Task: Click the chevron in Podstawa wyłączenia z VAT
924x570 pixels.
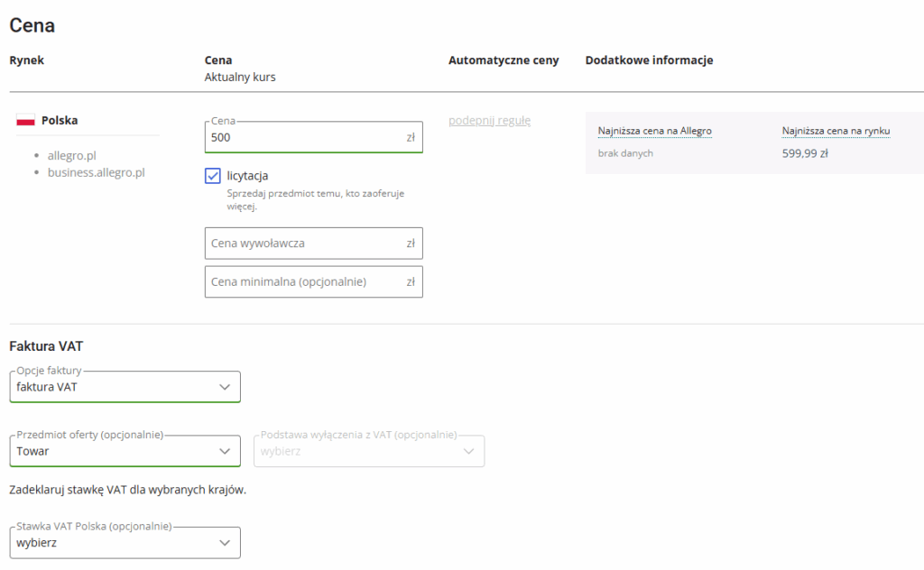Action: [x=468, y=451]
